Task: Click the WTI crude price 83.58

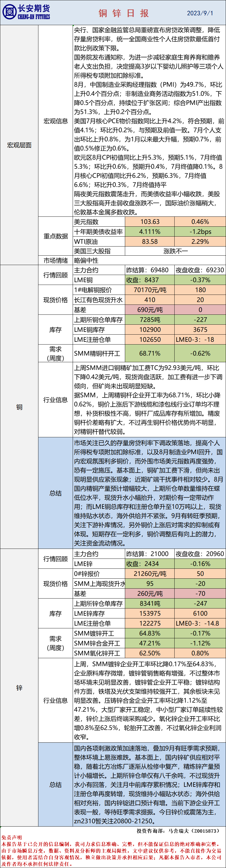Action: [150, 242]
